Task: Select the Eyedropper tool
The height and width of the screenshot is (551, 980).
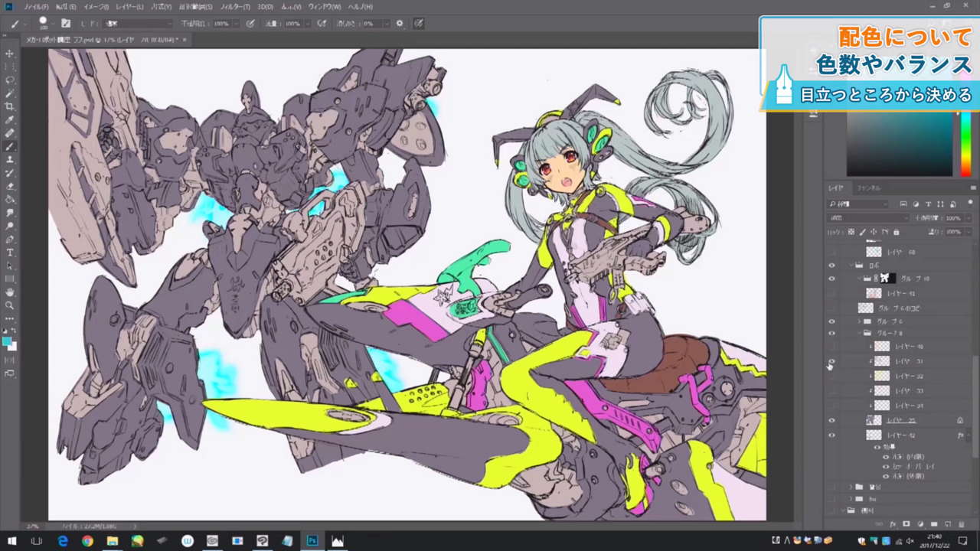Action: pyautogui.click(x=10, y=119)
